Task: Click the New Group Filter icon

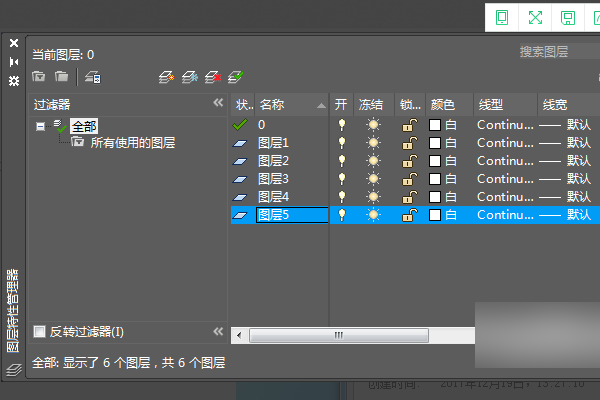Action: click(x=61, y=77)
